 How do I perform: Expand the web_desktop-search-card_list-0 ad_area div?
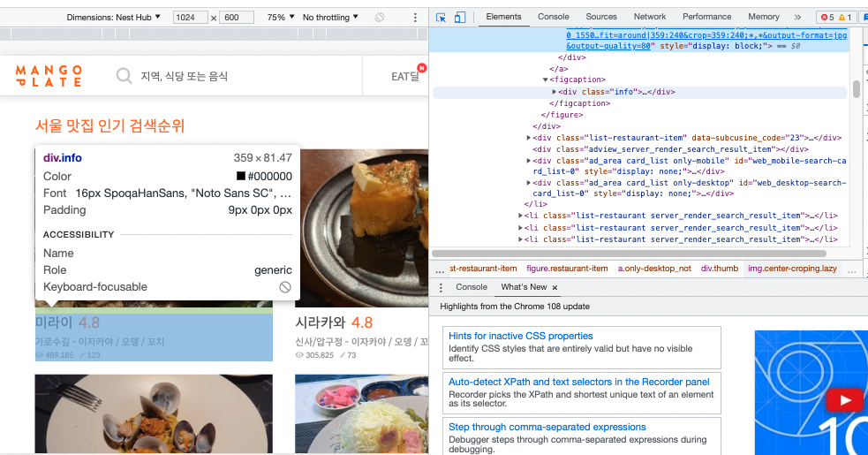point(529,183)
